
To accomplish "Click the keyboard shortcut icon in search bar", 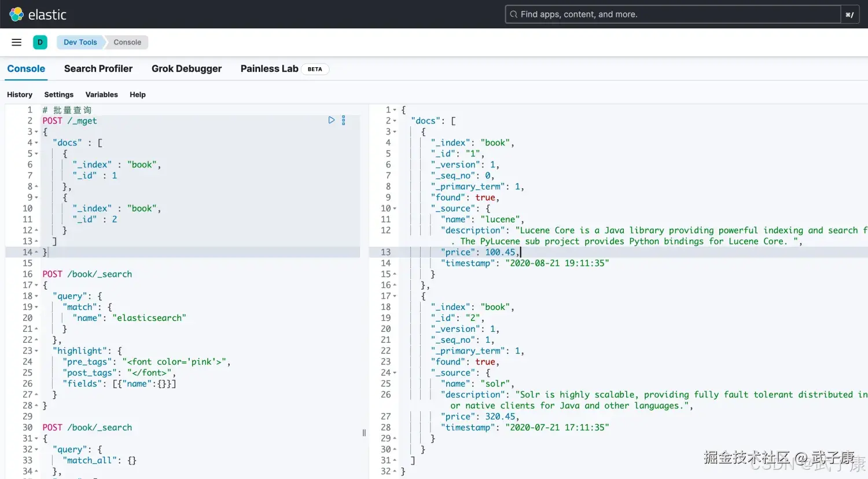I will (849, 14).
